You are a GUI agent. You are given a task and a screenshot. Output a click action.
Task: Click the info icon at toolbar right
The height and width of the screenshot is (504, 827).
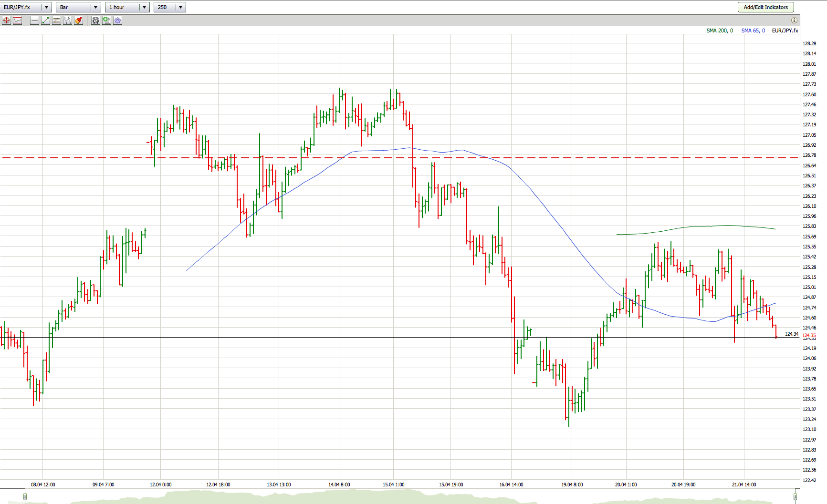coord(794,21)
